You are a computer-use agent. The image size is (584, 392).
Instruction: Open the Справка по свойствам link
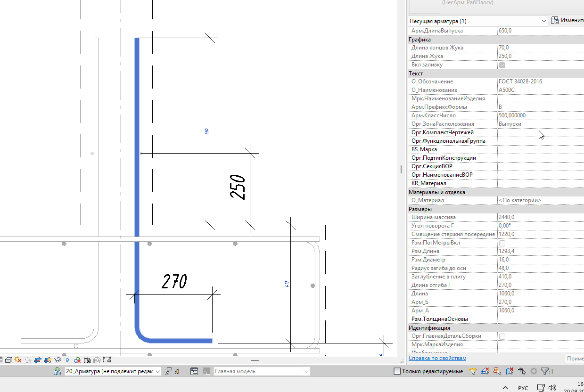pos(437,358)
